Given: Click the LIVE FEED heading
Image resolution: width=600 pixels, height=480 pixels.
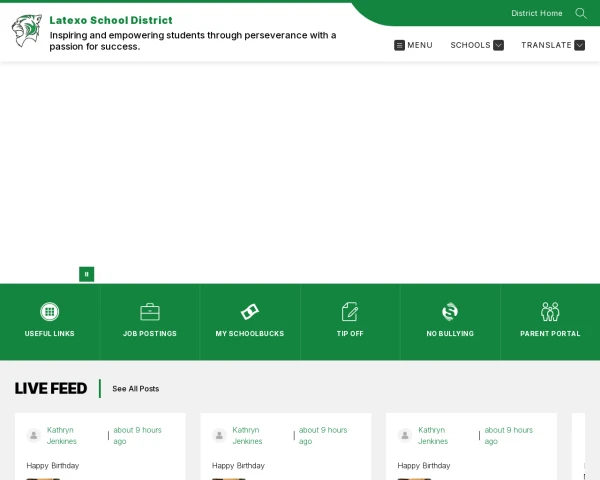Looking at the screenshot, I should (51, 389).
